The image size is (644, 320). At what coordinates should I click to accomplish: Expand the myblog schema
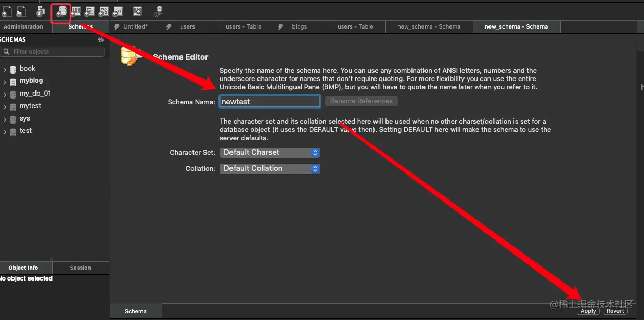pos(5,82)
